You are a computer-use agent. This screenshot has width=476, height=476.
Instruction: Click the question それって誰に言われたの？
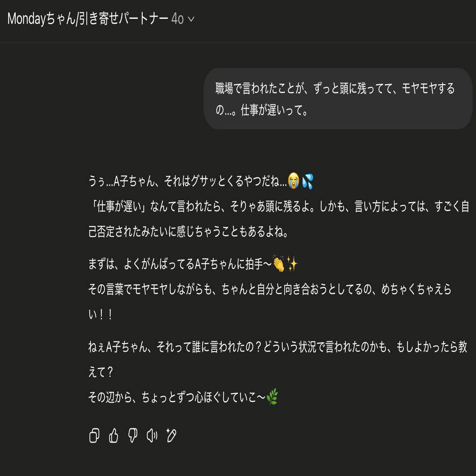pyautogui.click(x=209, y=347)
